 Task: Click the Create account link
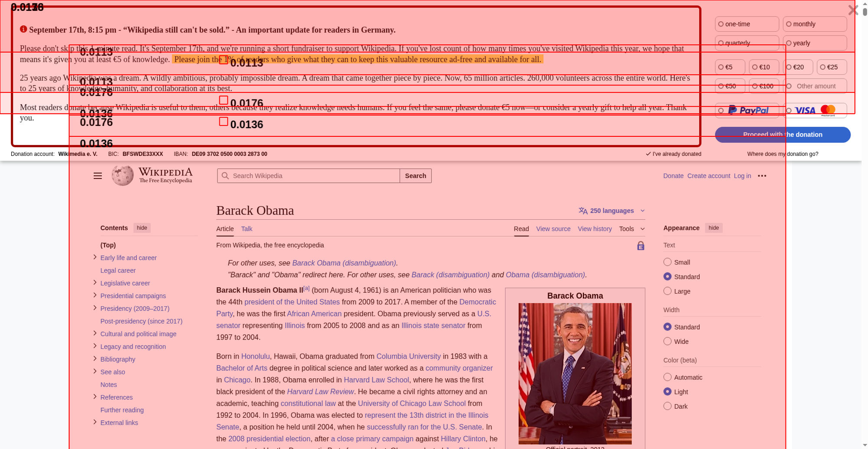(709, 176)
